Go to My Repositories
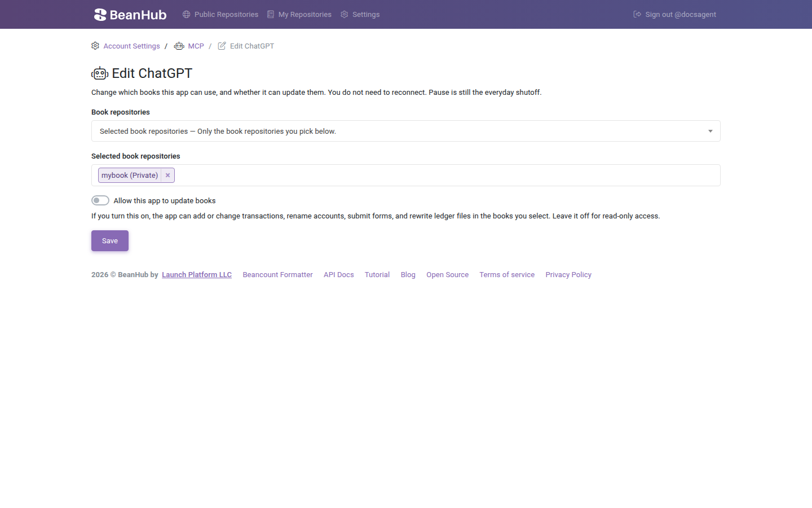 coord(299,14)
